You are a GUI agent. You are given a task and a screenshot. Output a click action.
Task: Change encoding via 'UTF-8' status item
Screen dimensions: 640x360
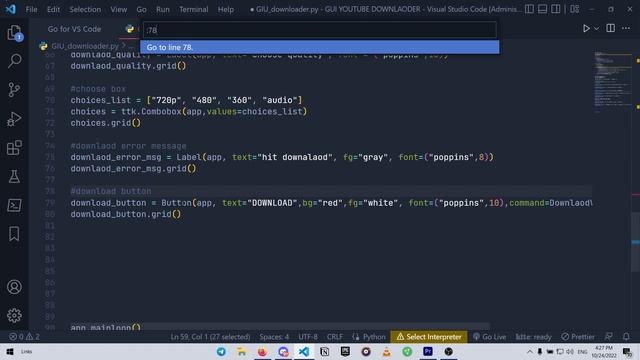(x=308, y=337)
